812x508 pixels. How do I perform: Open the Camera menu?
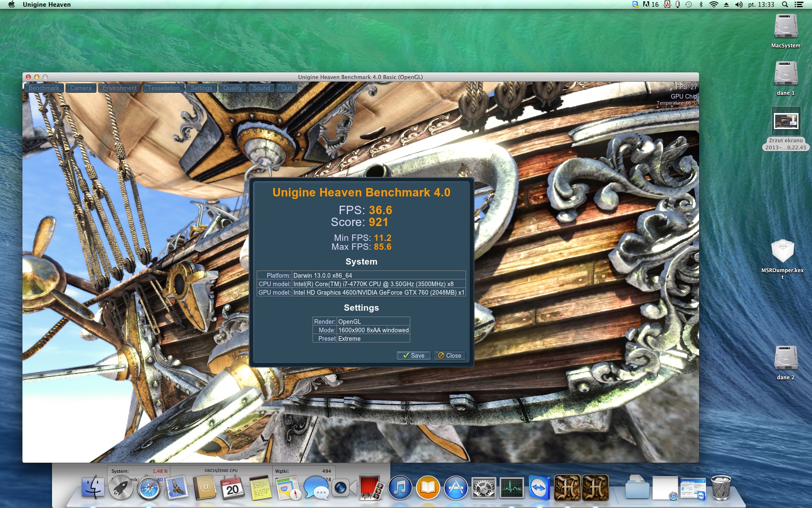pos(81,88)
